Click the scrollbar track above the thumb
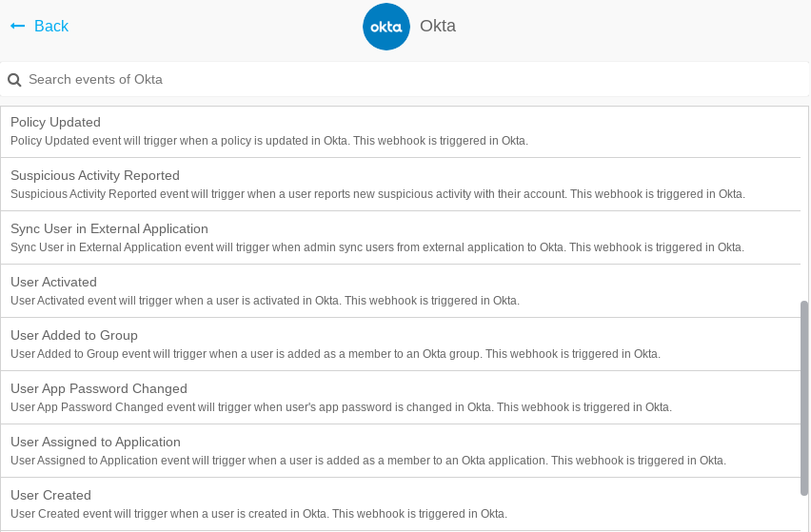 click(804, 203)
